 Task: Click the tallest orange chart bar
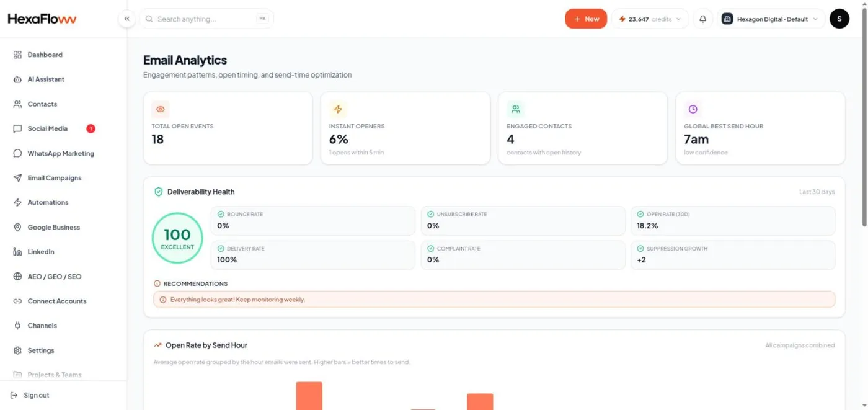(309, 396)
